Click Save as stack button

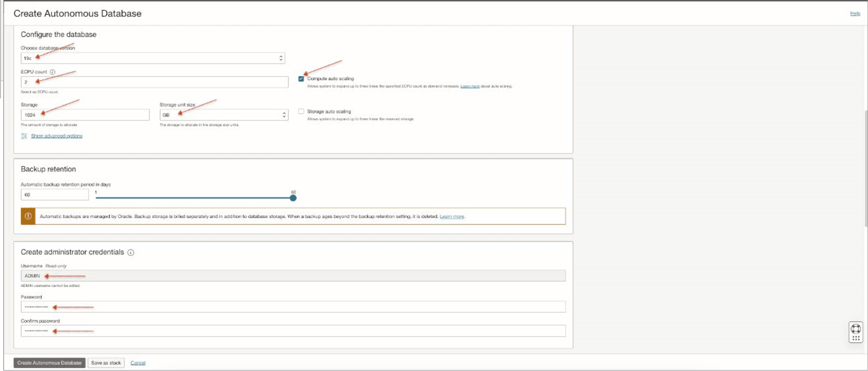tap(106, 363)
